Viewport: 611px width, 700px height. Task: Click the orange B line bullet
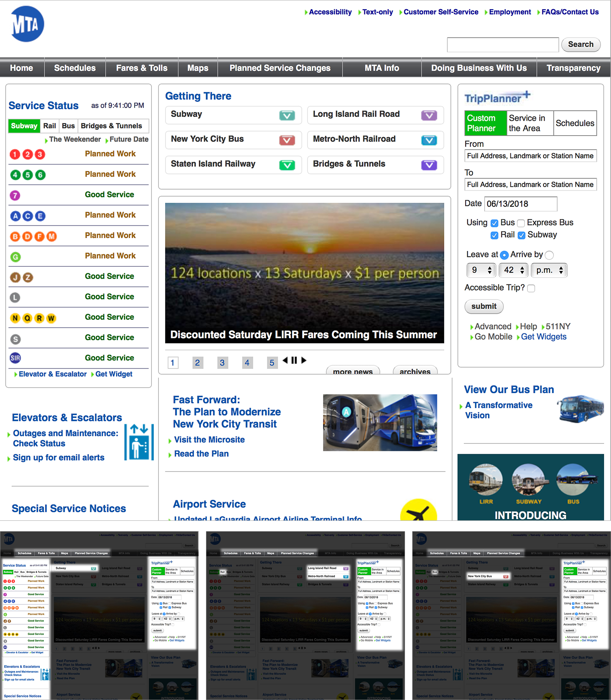pos(15,236)
